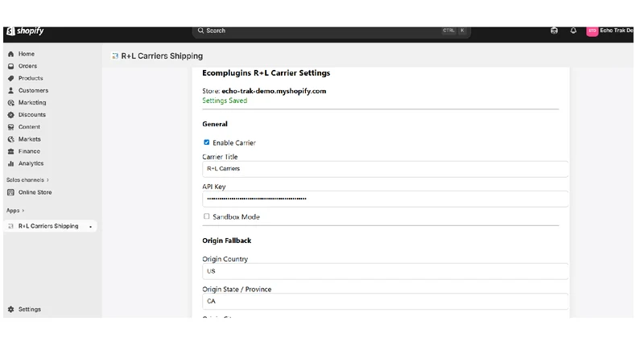
Task: Click the app icon in the page header
Action: point(115,56)
